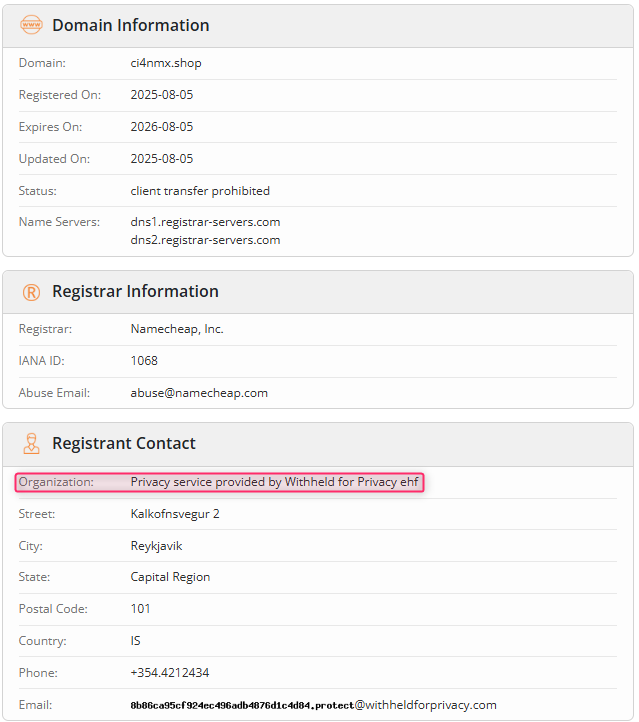This screenshot has width=639, height=722.
Task: Click the street value Kalkofnsvegur 2
Action: coord(175,514)
